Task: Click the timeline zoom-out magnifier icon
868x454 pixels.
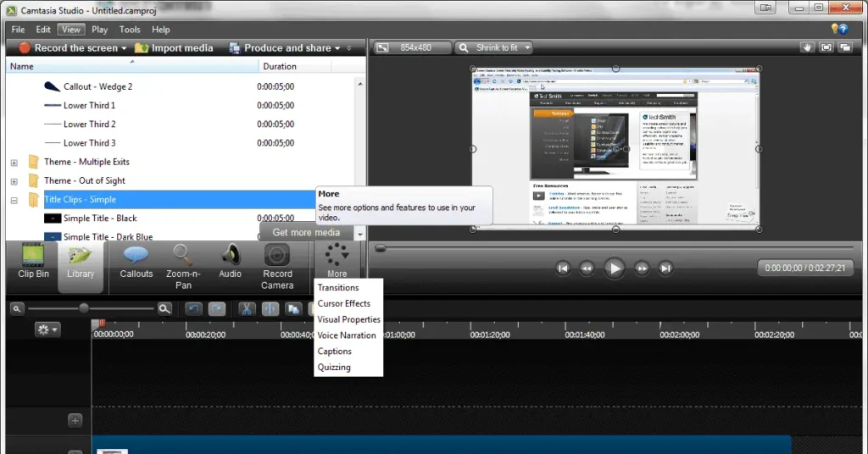Action: pyautogui.click(x=17, y=308)
